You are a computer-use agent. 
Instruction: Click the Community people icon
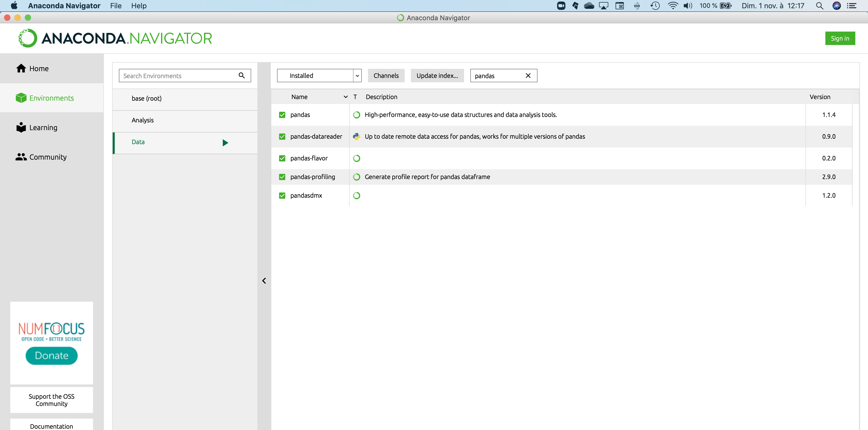(x=21, y=157)
